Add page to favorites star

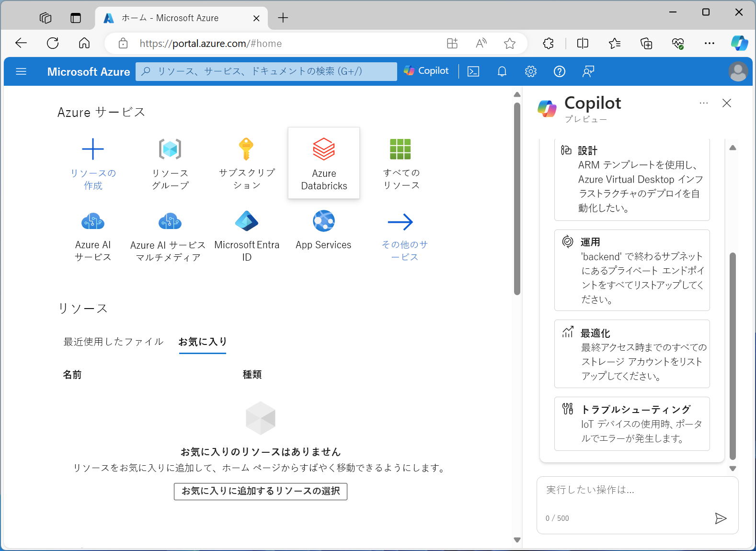click(x=510, y=44)
